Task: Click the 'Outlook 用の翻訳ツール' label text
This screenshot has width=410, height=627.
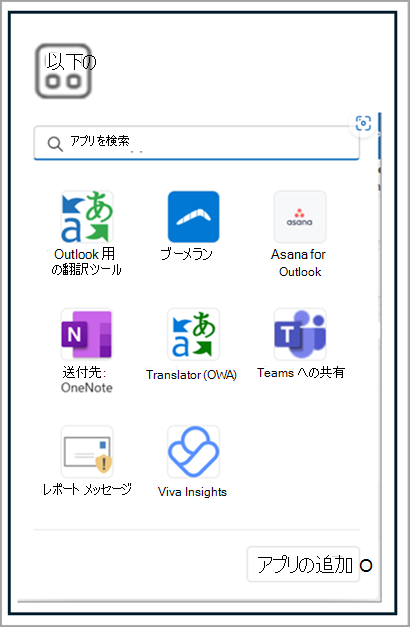Action: (86, 262)
